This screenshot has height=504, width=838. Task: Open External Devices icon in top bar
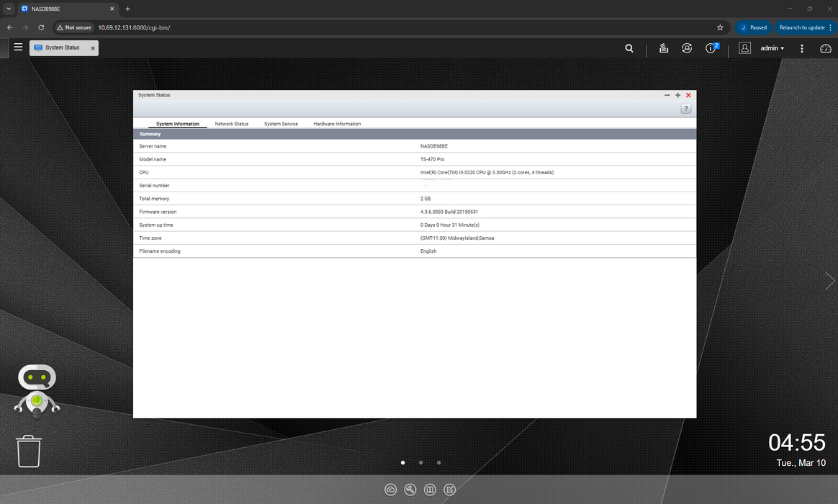point(687,48)
